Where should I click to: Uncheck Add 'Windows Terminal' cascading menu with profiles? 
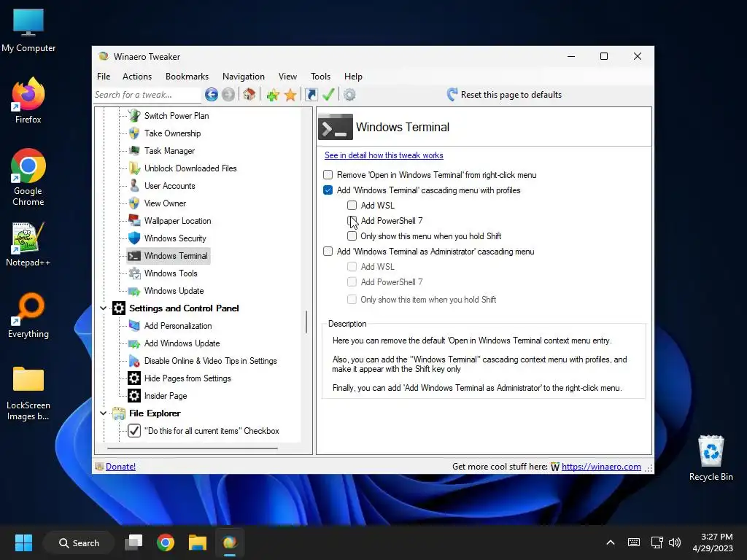point(328,190)
